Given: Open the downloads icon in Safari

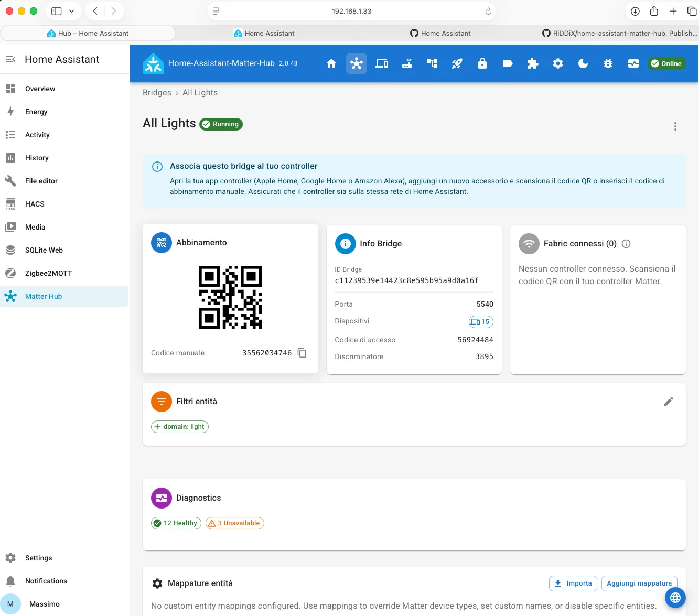Looking at the screenshot, I should [635, 11].
